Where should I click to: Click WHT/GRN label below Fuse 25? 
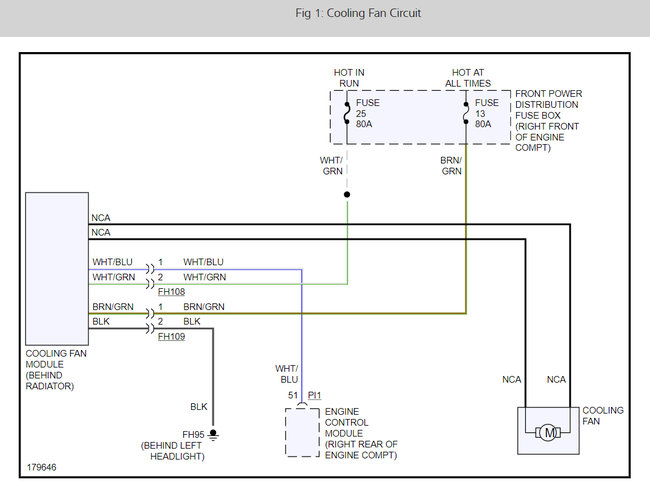click(x=331, y=165)
